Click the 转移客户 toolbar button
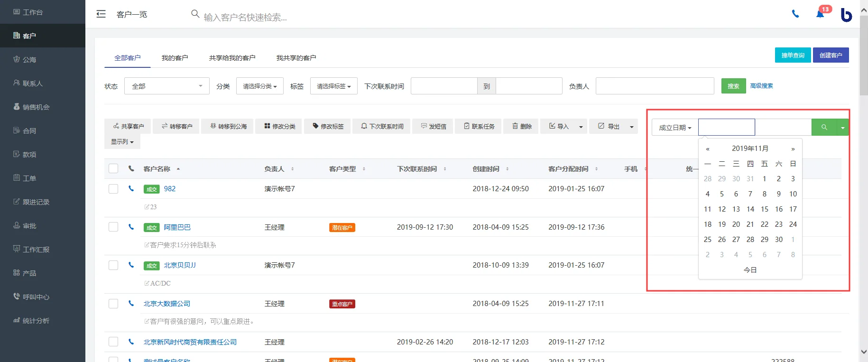The width and height of the screenshot is (868, 362). [x=176, y=126]
